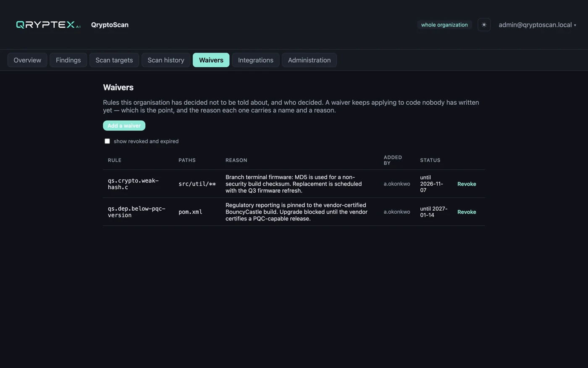The height and width of the screenshot is (368, 588).
Task: Click a.okonkwo in the weak-hash row
Action: click(397, 184)
